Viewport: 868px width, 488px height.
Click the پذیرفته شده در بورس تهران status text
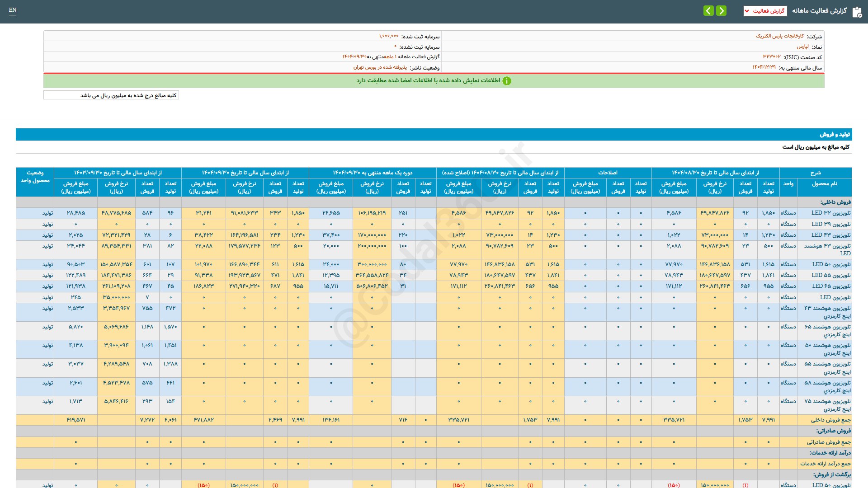click(x=380, y=67)
